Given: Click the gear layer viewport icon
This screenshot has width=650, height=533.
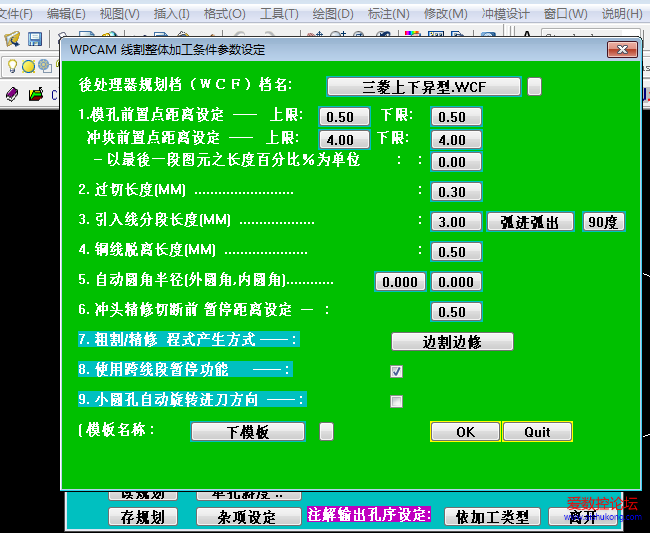Looking at the screenshot, I should pyautogui.click(x=45, y=66).
